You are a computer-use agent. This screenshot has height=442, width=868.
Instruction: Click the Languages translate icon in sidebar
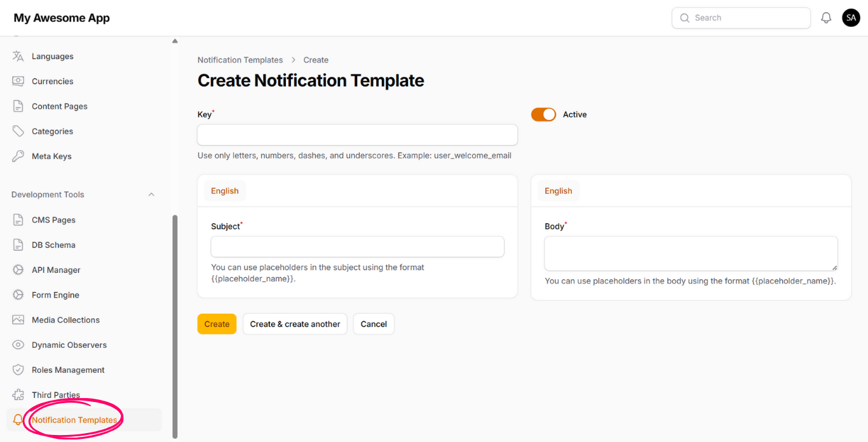click(x=18, y=56)
